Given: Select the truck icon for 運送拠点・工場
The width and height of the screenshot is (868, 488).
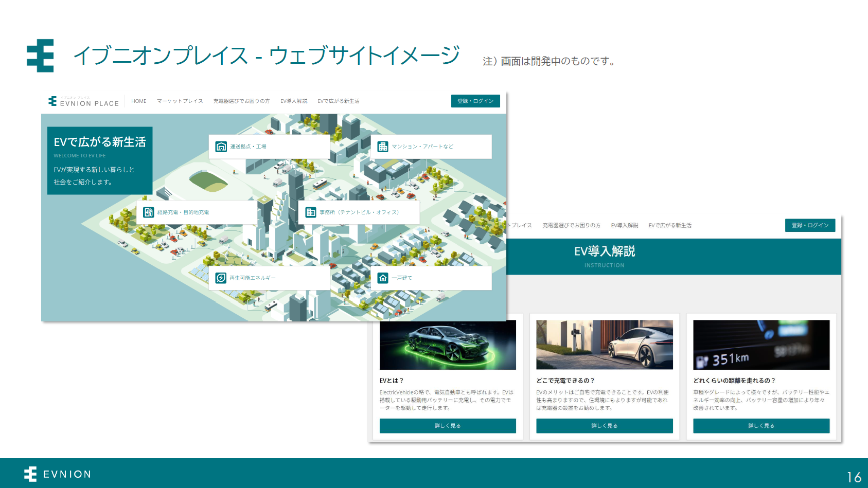Looking at the screenshot, I should coord(220,146).
